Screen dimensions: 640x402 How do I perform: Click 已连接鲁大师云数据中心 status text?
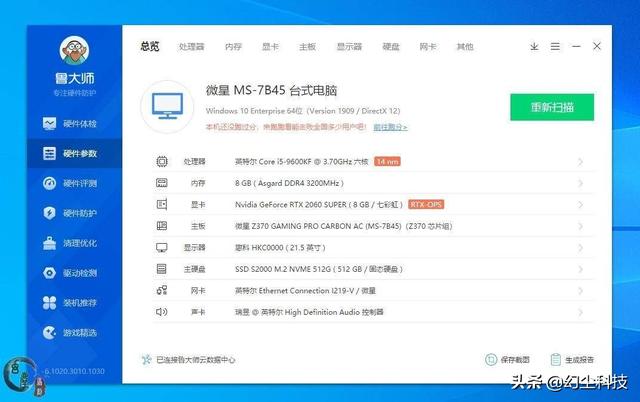[x=196, y=360]
